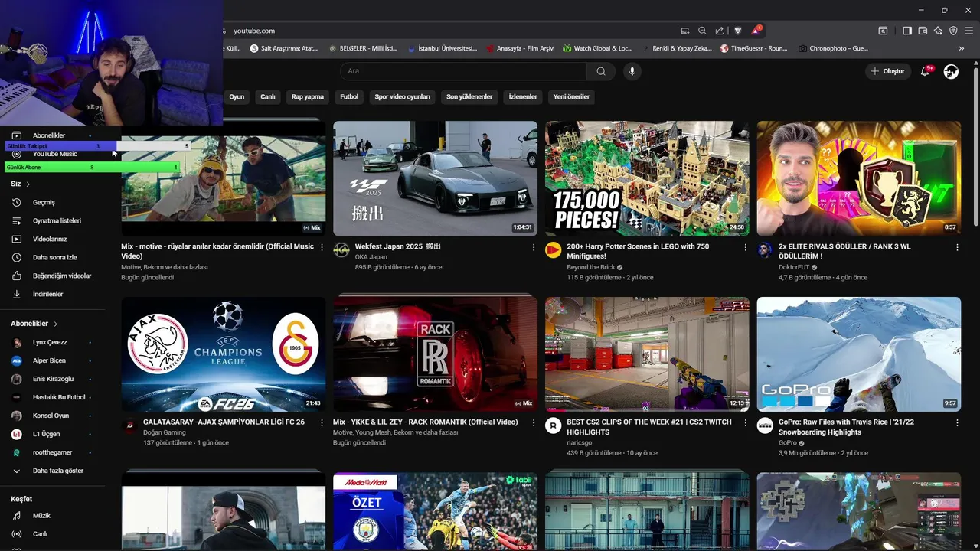Expand the Siz section chevron
The height and width of the screenshot is (551, 980).
[x=28, y=184]
